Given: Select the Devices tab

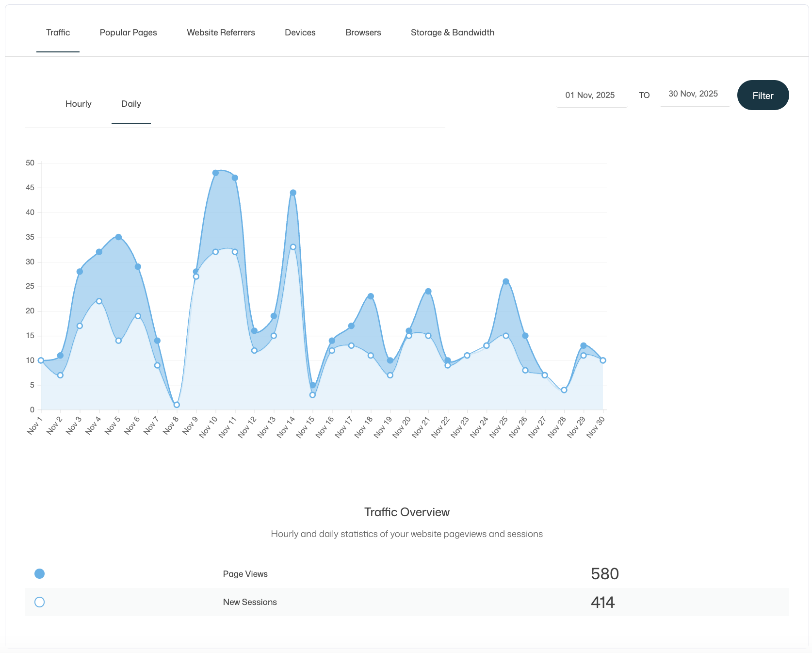Looking at the screenshot, I should tap(300, 33).
